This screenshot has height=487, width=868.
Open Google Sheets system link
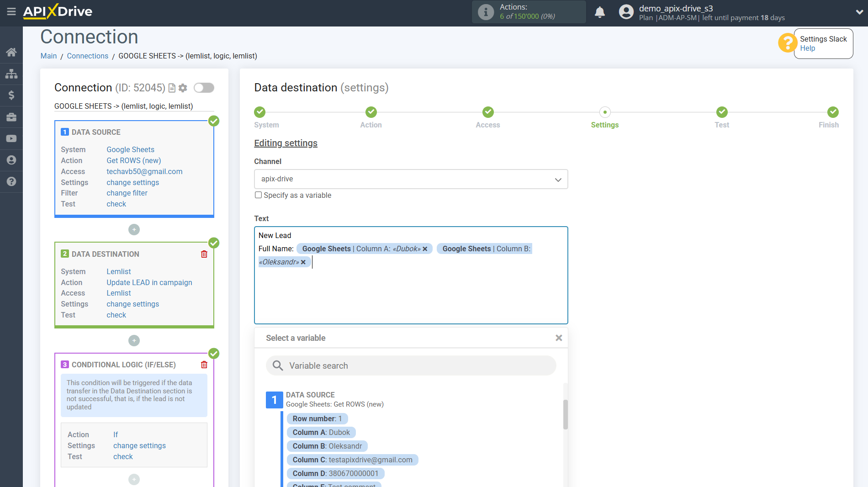[x=130, y=149]
